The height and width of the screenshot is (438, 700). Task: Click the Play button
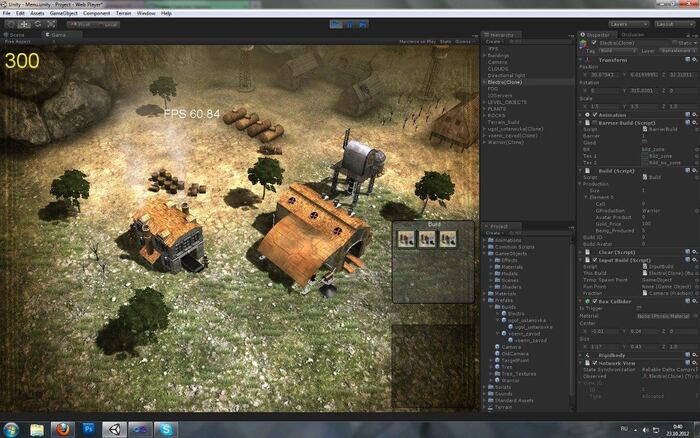tap(336, 25)
